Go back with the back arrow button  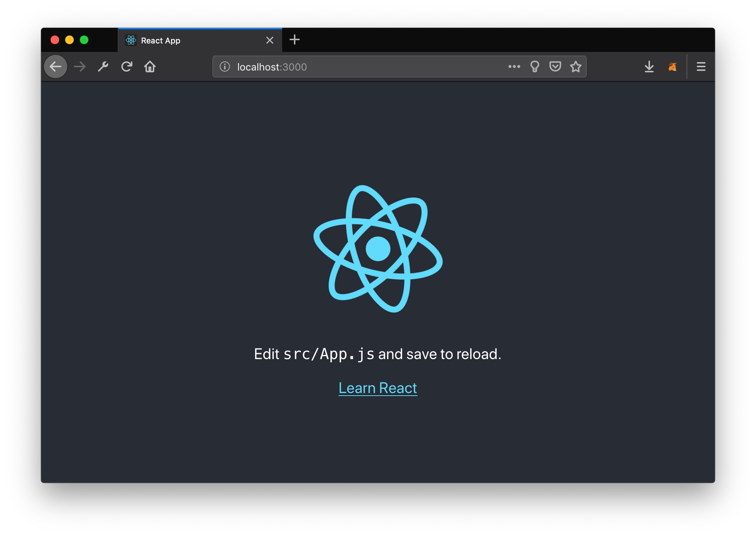pyautogui.click(x=56, y=67)
